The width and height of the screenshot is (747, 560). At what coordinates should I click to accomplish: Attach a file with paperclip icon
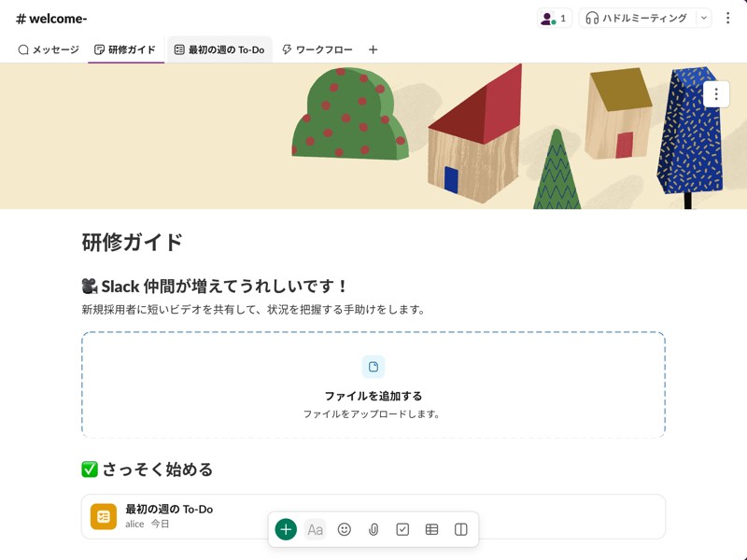click(x=373, y=529)
